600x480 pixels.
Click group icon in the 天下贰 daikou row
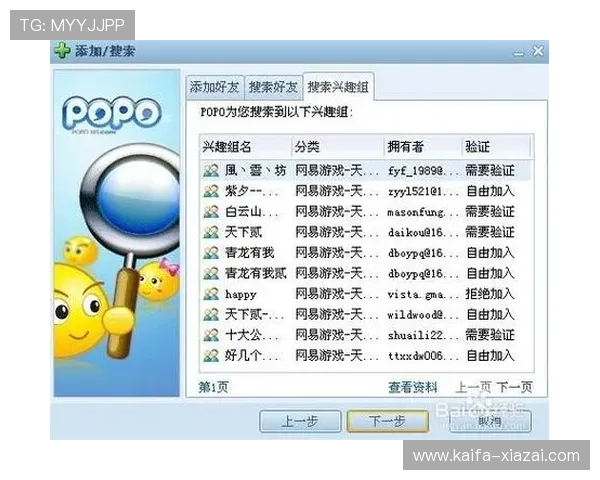coord(211,232)
